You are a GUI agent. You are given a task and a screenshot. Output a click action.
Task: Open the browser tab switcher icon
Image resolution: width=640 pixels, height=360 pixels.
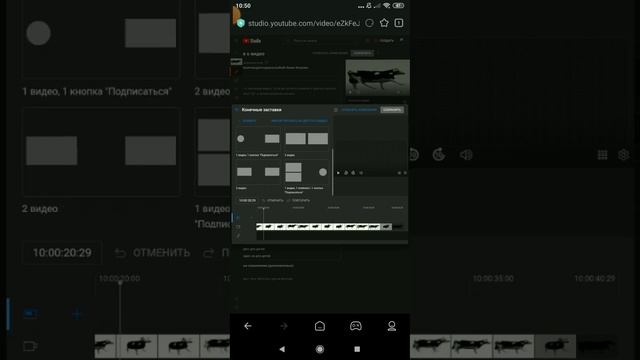(x=399, y=23)
